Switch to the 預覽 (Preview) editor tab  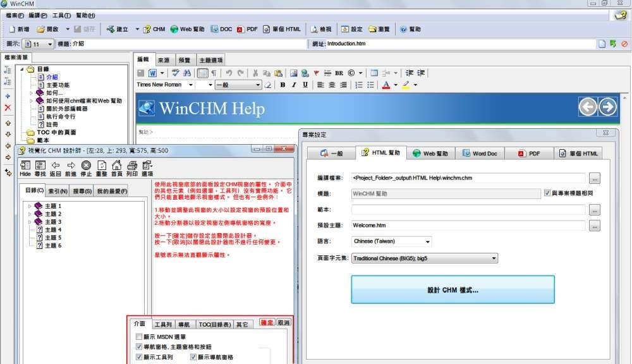[x=185, y=60]
